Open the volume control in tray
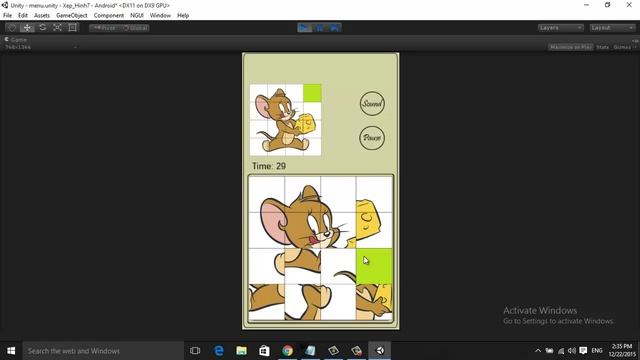Viewport: 640px width, 360px height. pos(572,351)
